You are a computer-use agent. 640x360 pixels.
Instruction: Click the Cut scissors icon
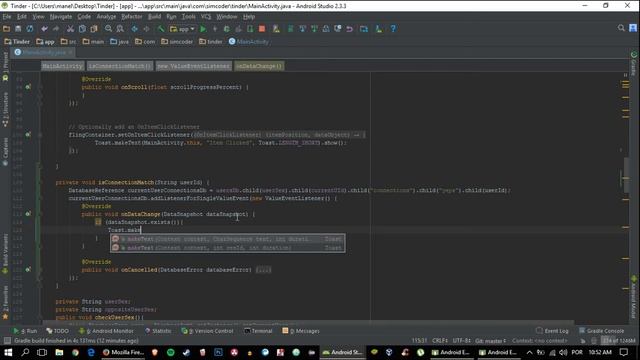point(70,29)
